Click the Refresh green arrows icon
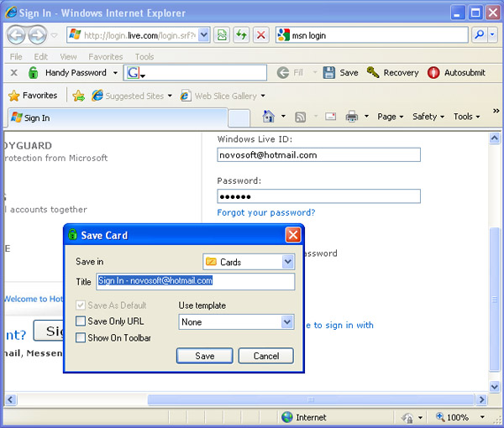The height and width of the screenshot is (428, 504). [241, 34]
